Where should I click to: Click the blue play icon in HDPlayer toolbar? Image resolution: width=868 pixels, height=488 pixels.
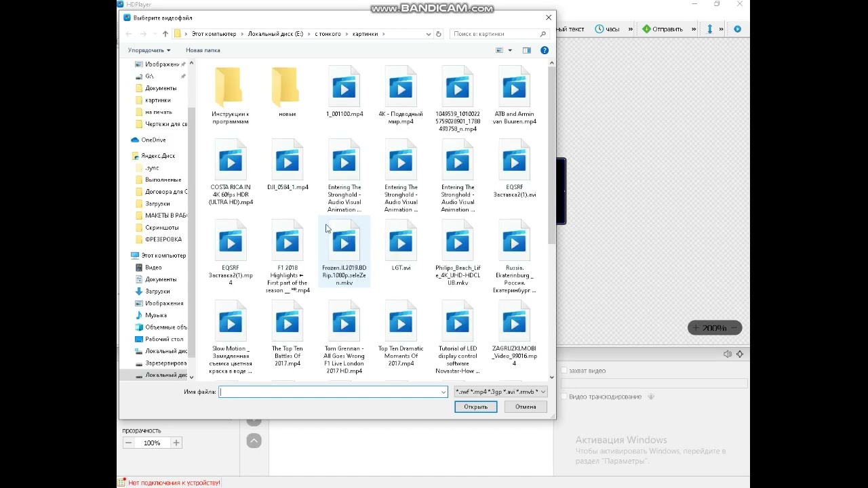coord(738,29)
